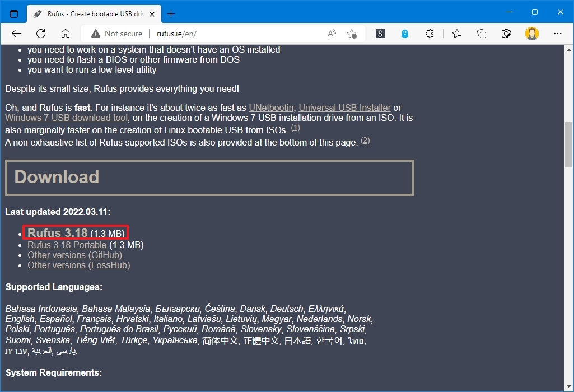574x392 pixels.
Task: Download Rufus 3.18 Portable
Action: pos(67,245)
